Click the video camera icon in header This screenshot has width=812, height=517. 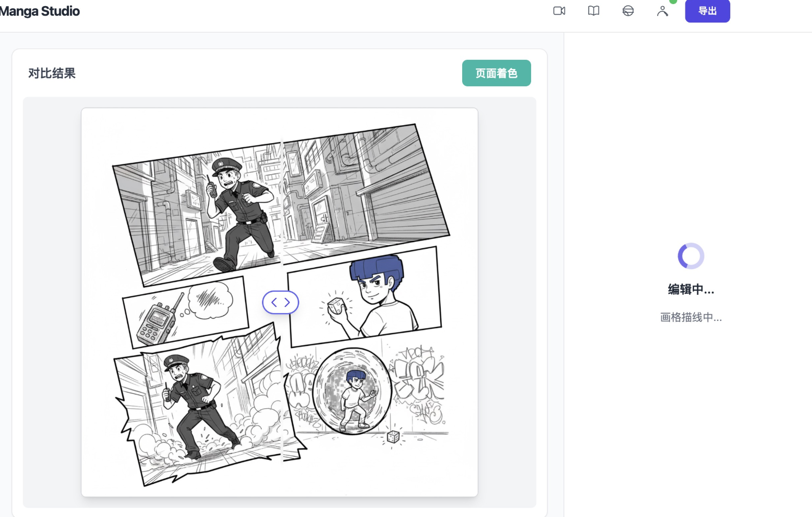[559, 11]
